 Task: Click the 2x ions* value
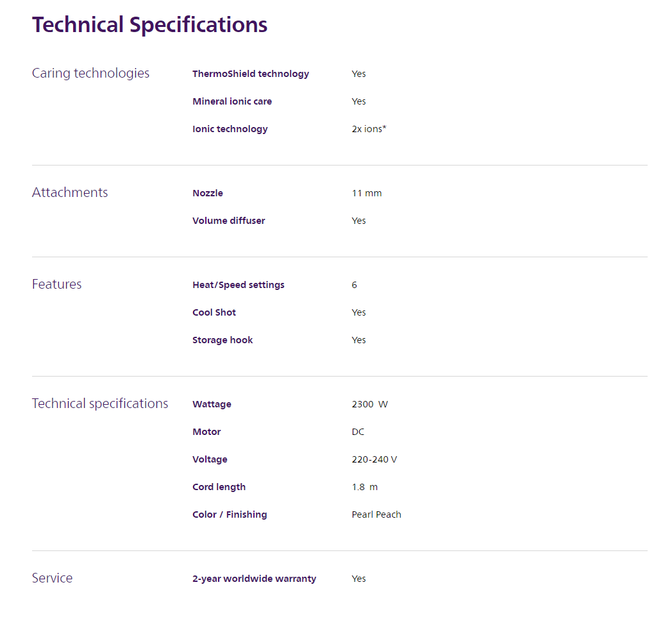(x=369, y=129)
